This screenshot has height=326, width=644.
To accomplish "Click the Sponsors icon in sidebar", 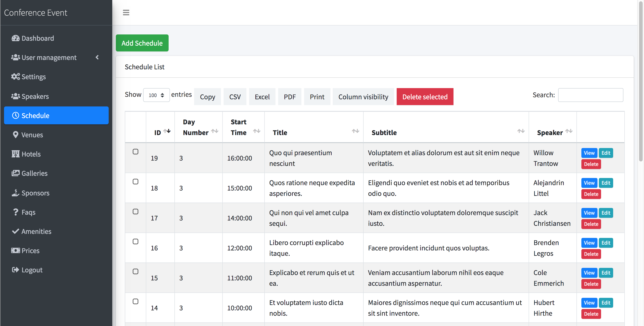I will (15, 192).
